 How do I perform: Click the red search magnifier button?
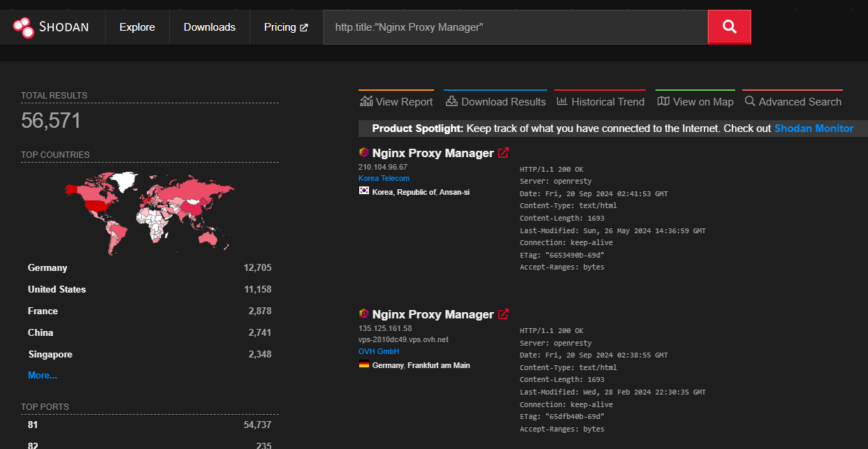pos(730,27)
